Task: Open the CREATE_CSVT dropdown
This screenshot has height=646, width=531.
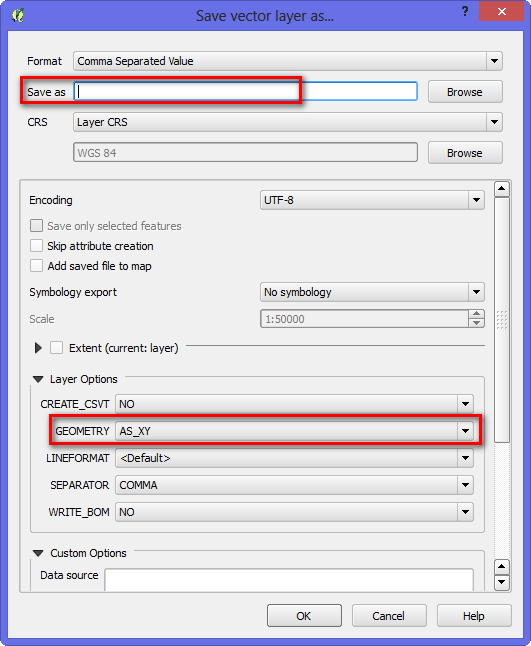Action: pos(294,404)
